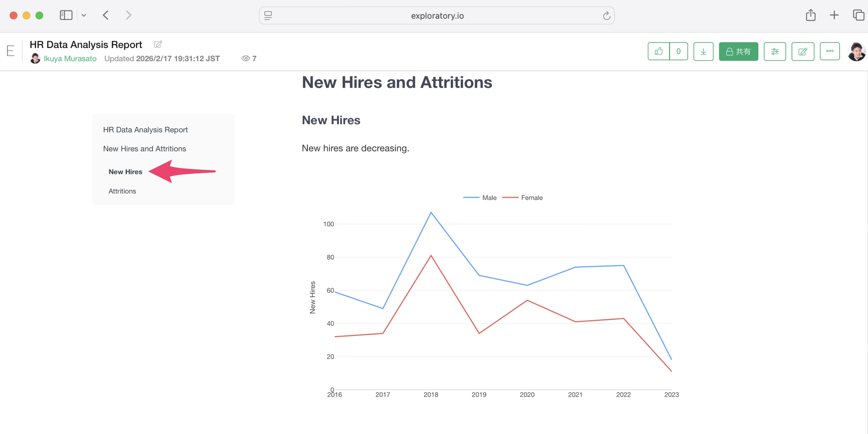Open the user profile avatar menu

pyautogui.click(x=856, y=51)
